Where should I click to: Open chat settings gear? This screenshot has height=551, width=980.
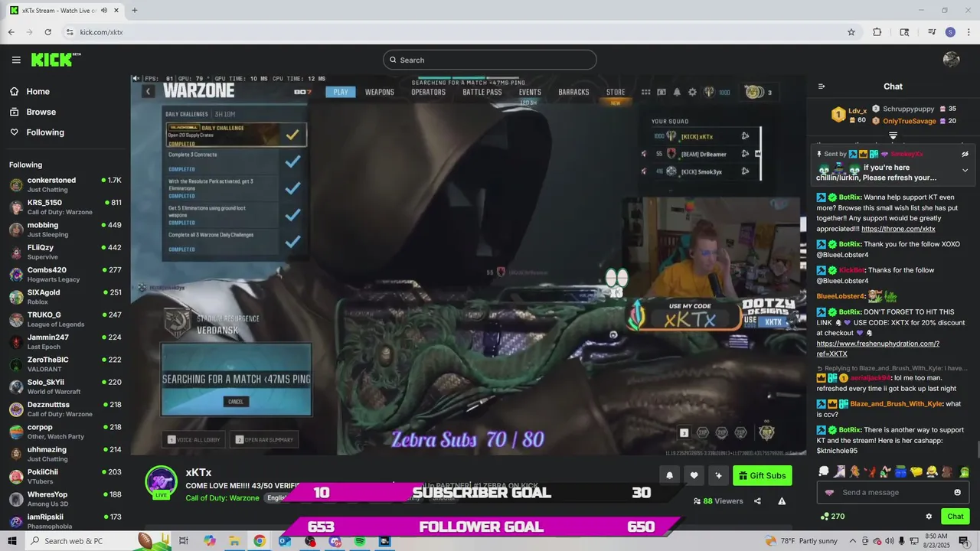[x=929, y=517]
